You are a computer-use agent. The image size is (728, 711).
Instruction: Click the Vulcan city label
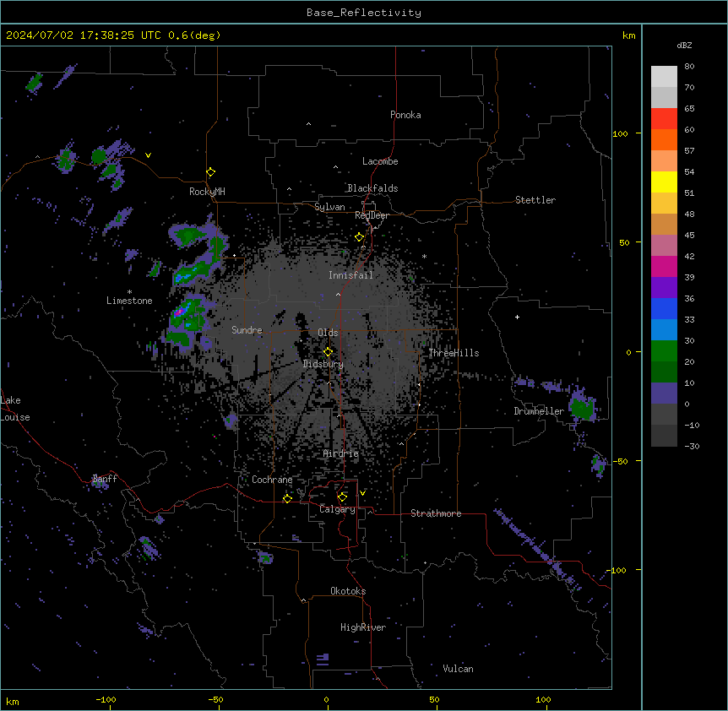tap(458, 669)
